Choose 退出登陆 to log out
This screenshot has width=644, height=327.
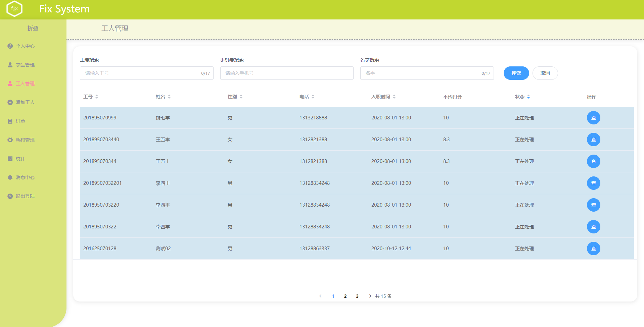[21, 196]
